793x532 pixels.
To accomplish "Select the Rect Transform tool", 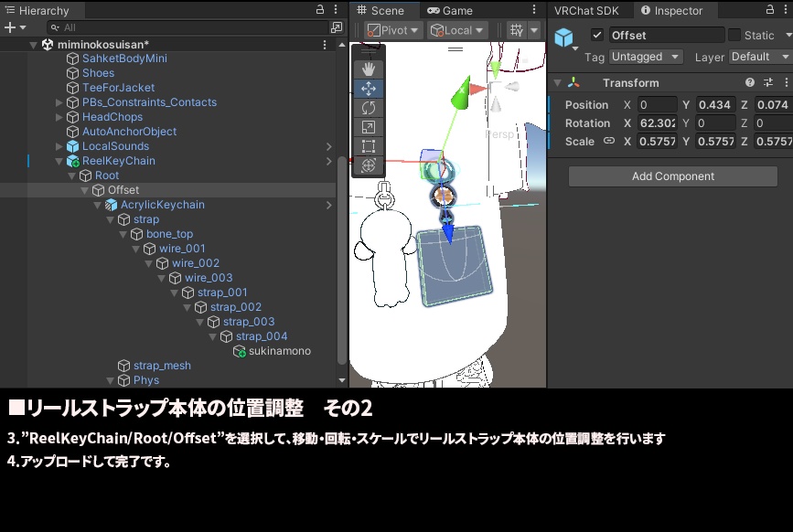I will (368, 144).
